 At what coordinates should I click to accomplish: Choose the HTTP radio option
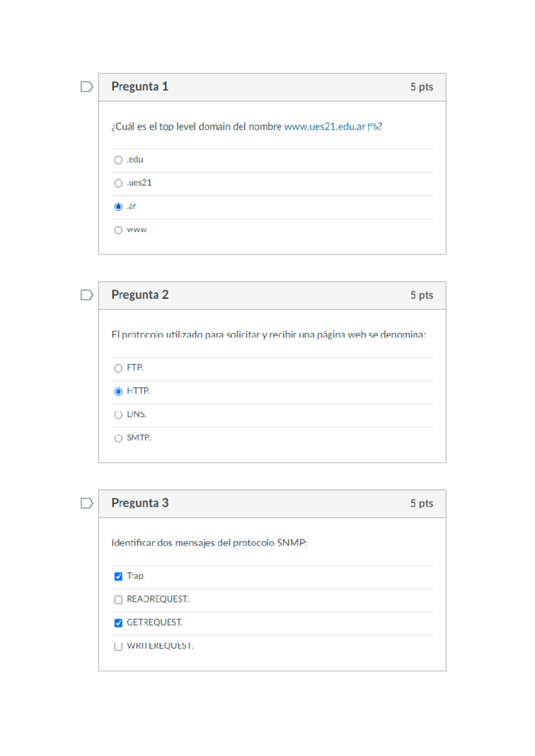click(x=118, y=391)
